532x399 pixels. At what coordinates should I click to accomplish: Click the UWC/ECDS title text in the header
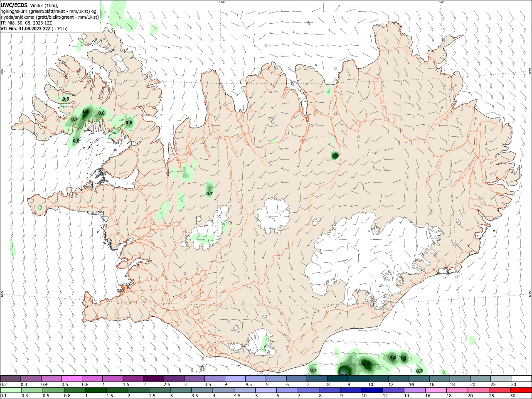(14, 5)
